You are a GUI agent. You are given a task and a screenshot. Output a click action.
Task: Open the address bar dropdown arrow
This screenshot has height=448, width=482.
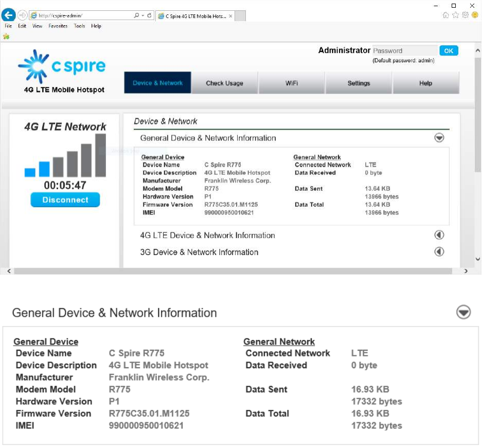coord(143,15)
